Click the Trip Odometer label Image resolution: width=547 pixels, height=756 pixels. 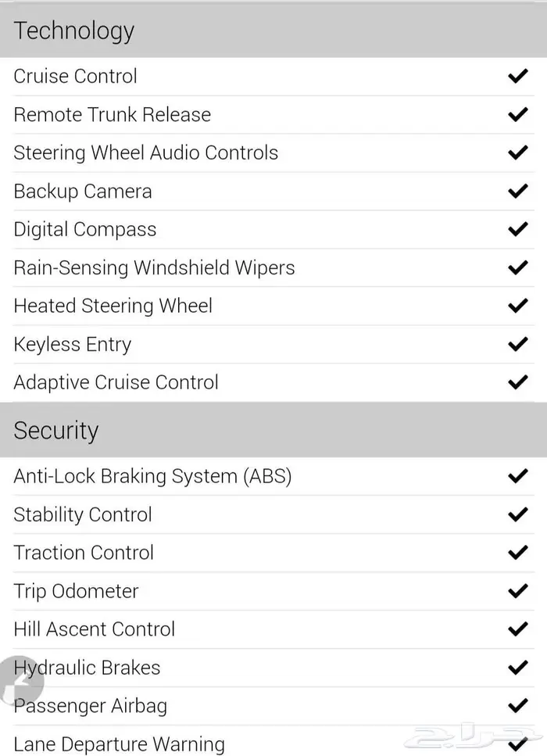pyautogui.click(x=76, y=591)
